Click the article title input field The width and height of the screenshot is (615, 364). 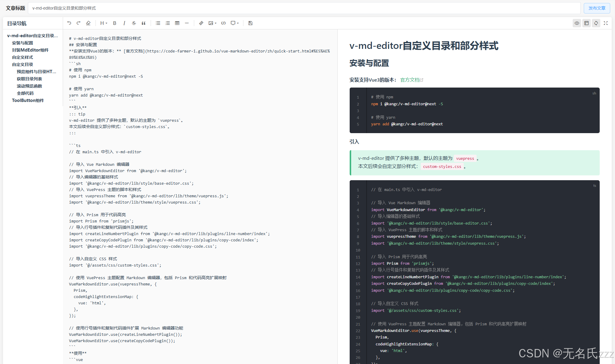pos(300,8)
